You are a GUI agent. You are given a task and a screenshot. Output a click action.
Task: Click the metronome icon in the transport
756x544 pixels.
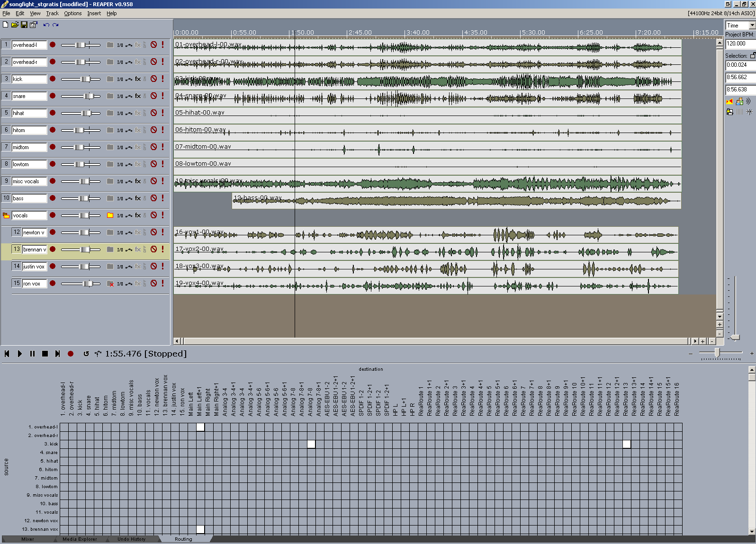pyautogui.click(x=98, y=354)
